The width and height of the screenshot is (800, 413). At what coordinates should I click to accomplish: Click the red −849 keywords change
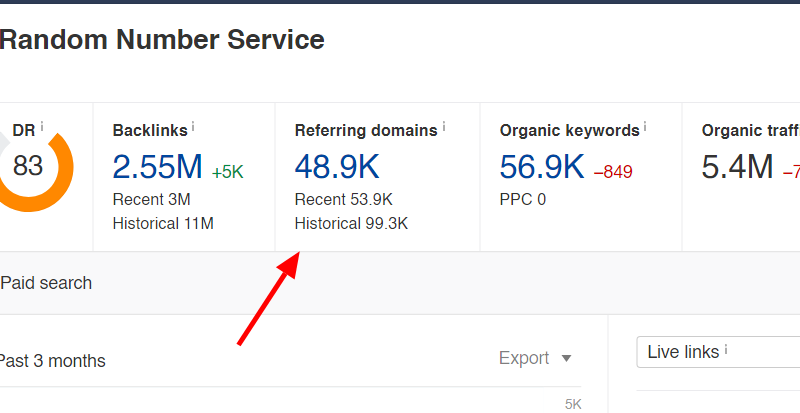pos(613,172)
